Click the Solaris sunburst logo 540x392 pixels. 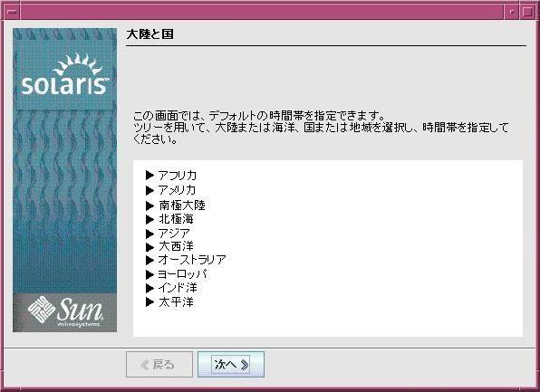pos(64,74)
